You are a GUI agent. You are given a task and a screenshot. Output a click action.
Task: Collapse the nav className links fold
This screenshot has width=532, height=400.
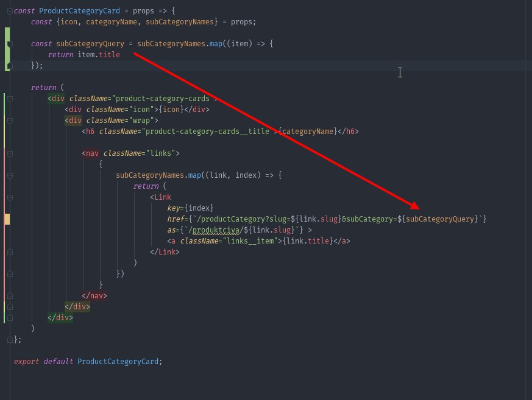click(10, 154)
